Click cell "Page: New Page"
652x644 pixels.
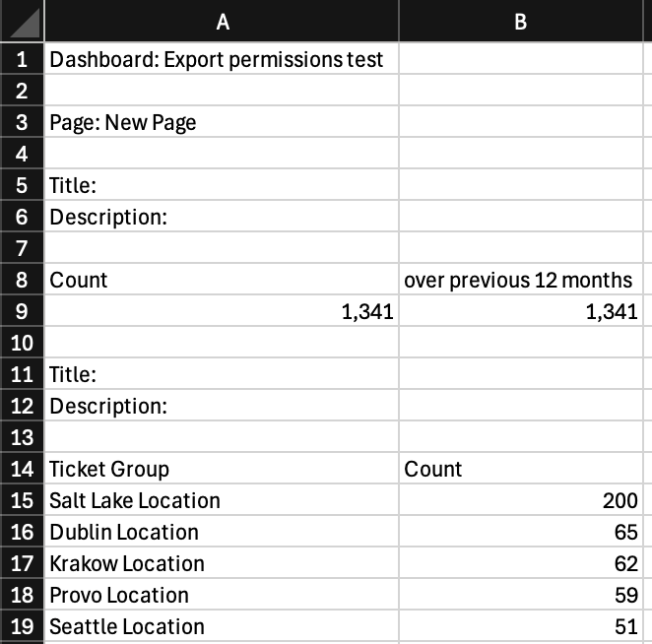click(x=222, y=122)
